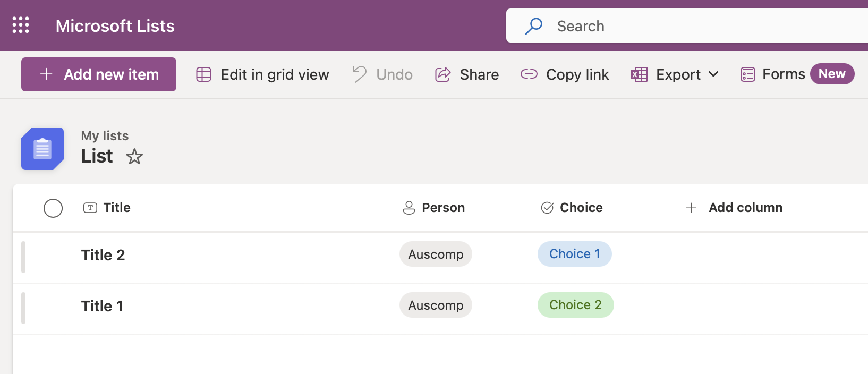Expand the Export dropdown chevron
Screen dimensions: 868x374
(713, 74)
